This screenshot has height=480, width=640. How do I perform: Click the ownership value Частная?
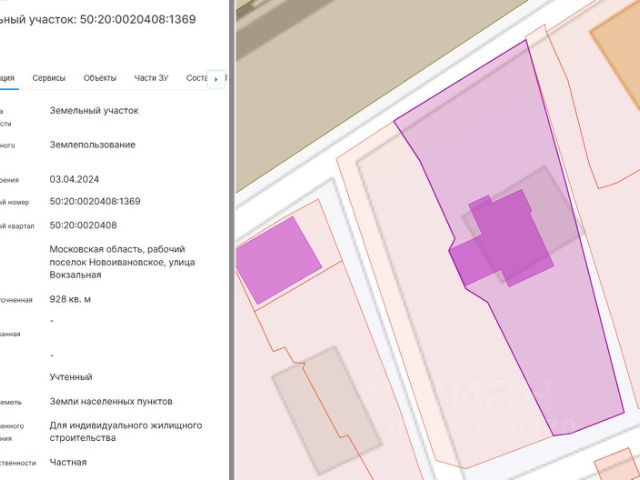coord(68,462)
